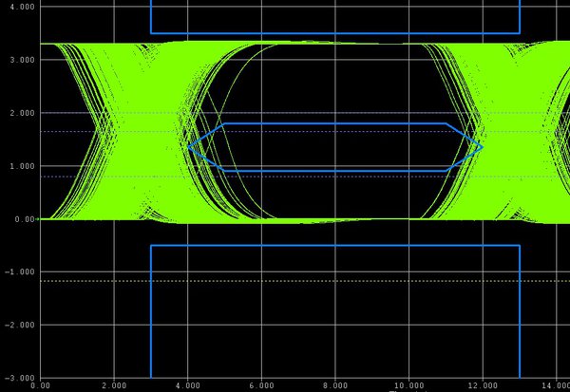Select the -2.000 vertical axis label
The width and height of the screenshot is (570, 392).
coord(20,326)
